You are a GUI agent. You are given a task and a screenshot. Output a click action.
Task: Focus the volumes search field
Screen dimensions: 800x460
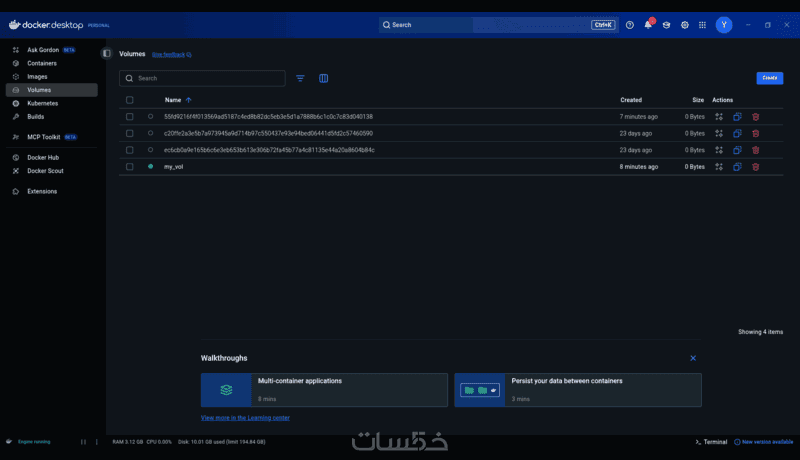point(202,78)
